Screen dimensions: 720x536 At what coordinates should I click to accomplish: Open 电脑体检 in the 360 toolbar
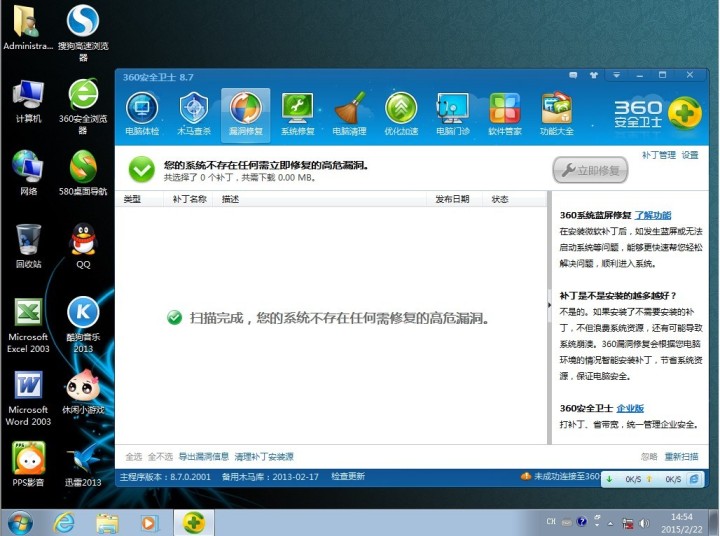coord(142,114)
